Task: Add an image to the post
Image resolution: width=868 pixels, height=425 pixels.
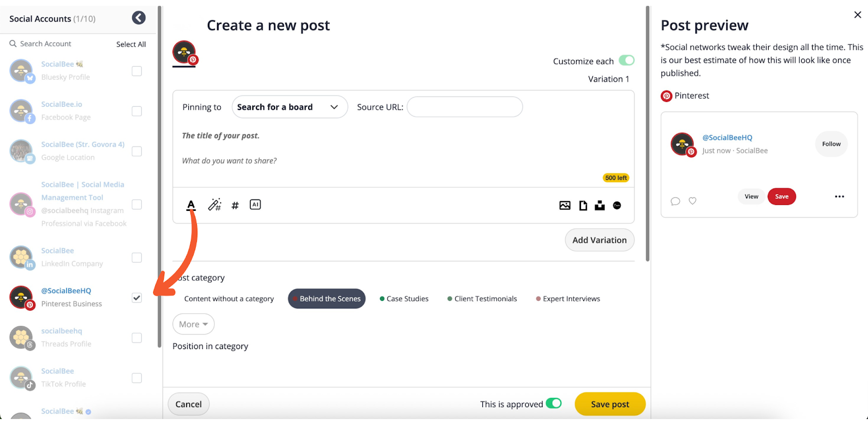Action: point(565,205)
